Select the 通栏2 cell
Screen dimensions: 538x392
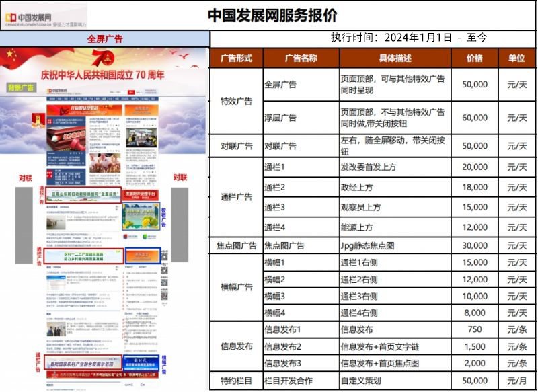301,187
